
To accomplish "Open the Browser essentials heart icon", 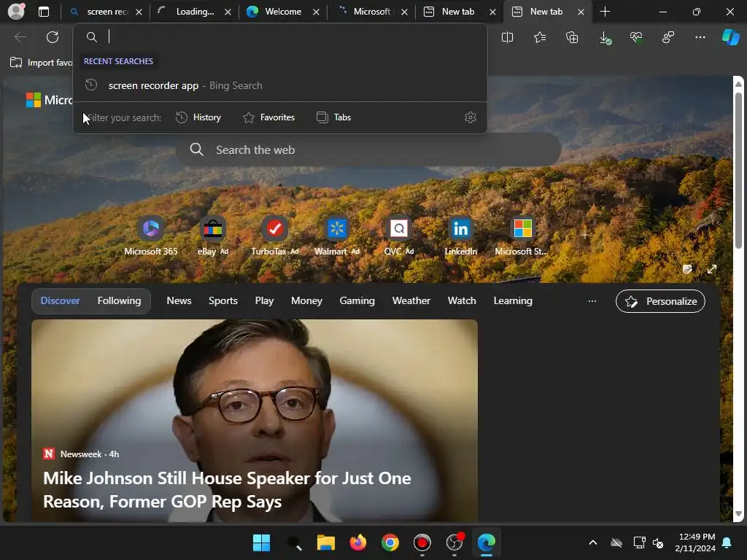I will click(636, 37).
